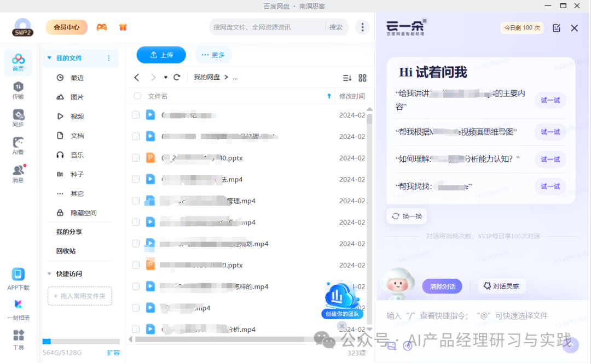
Task: Click 清除对话 button
Action: coord(443,286)
